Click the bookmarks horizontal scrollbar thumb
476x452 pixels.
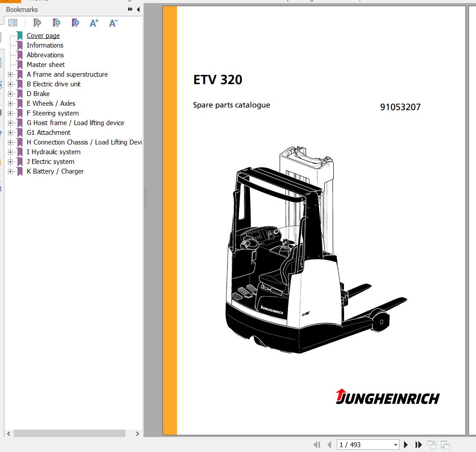pyautogui.click(x=70, y=433)
